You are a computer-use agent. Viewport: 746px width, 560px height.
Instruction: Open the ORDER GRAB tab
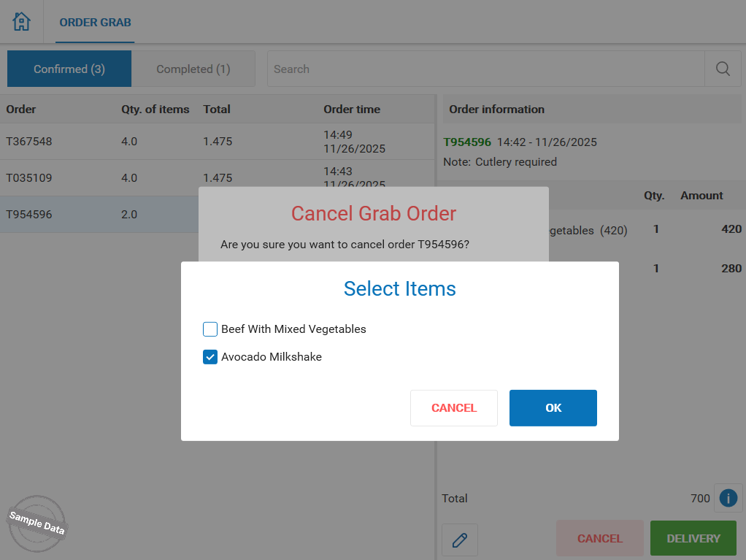point(95,22)
